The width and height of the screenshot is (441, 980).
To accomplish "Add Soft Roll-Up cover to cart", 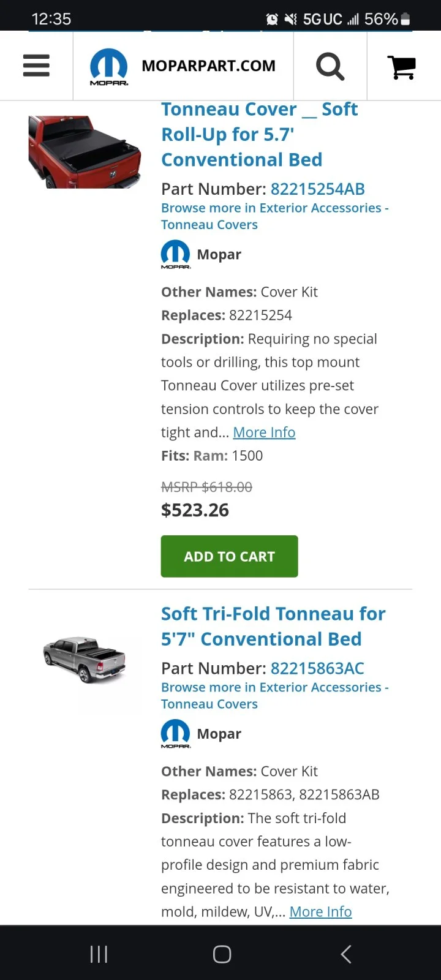I will [x=229, y=556].
